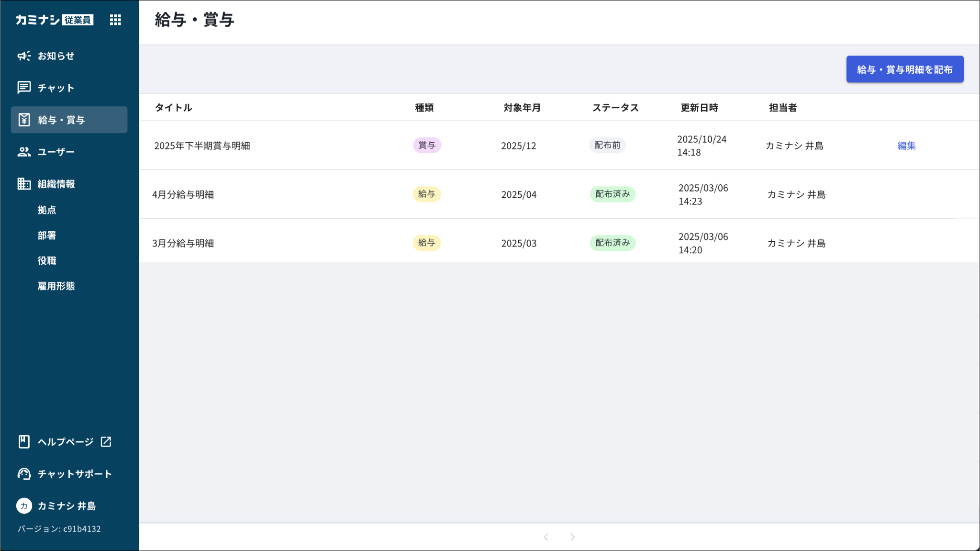Click the カミナシ 井島 user avatar
This screenshot has width=980, height=551.
24,506
